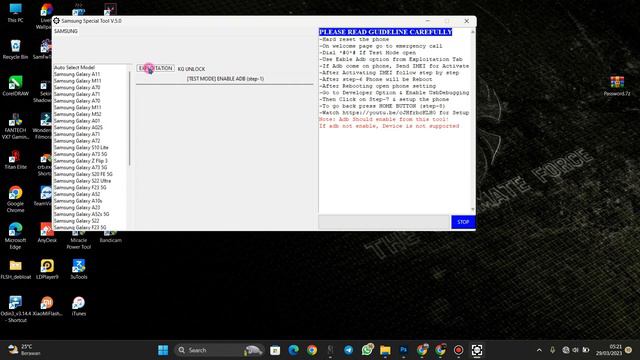Open Google Chrome desktop shortcut
Image resolution: width=640 pixels, height=360 pixels.
[x=16, y=199]
